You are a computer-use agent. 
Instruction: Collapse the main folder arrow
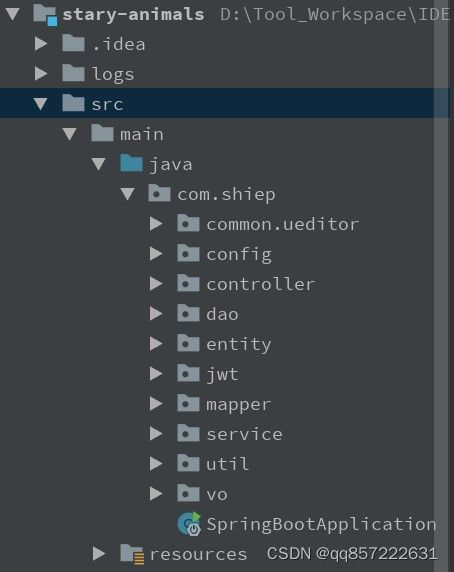click(70, 134)
